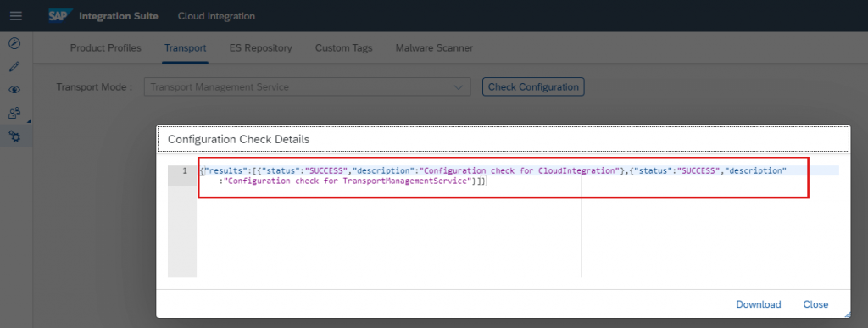Click the Check Configuration button
The image size is (868, 328).
click(x=533, y=86)
